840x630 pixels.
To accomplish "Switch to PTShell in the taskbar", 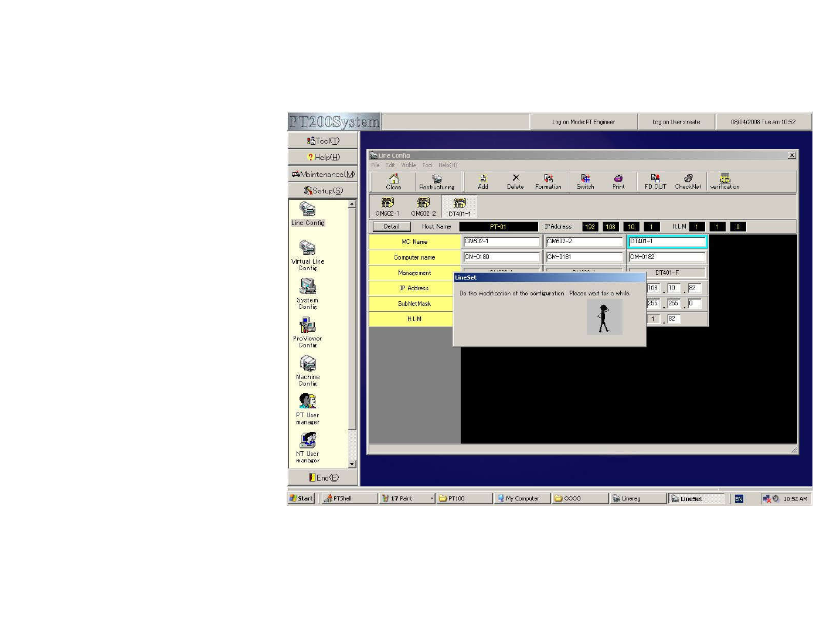I will (349, 499).
